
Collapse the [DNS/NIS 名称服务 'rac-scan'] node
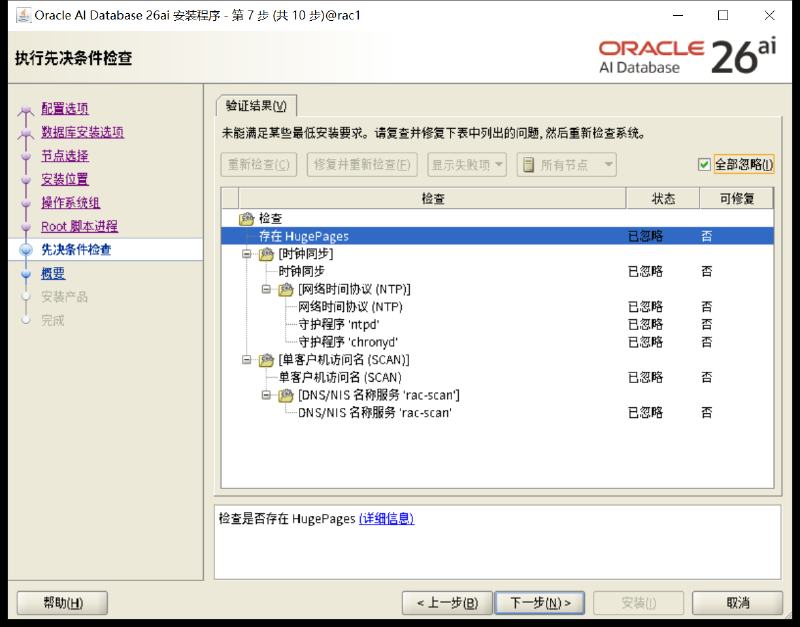click(x=266, y=395)
